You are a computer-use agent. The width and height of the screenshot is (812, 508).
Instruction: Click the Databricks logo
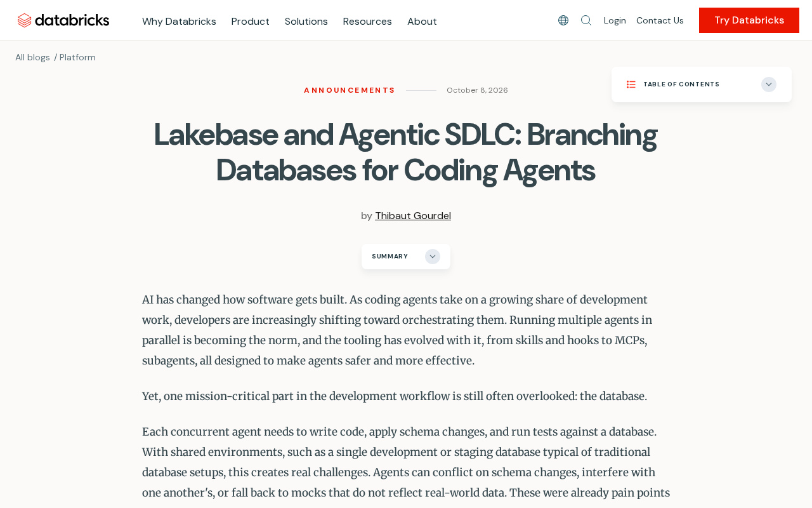pyautogui.click(x=63, y=20)
